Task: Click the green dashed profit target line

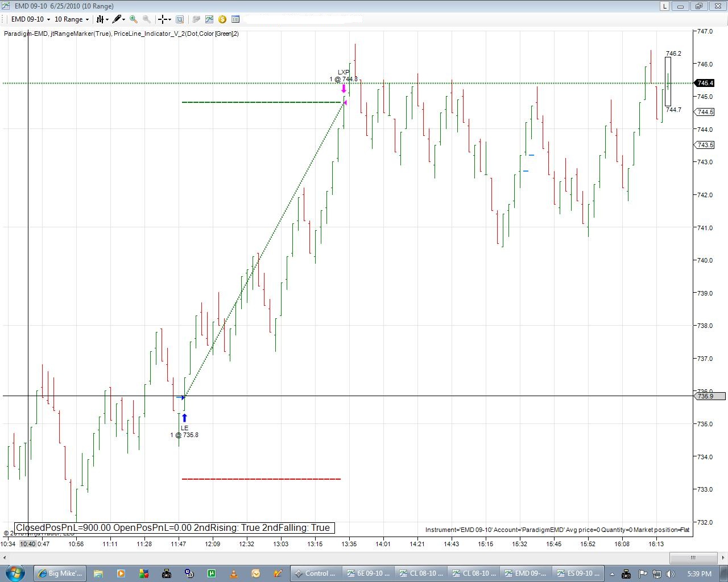Action: tap(261, 102)
